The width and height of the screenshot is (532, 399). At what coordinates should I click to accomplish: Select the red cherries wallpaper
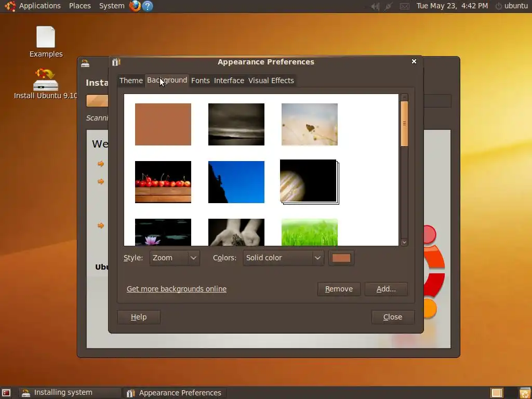click(x=163, y=182)
